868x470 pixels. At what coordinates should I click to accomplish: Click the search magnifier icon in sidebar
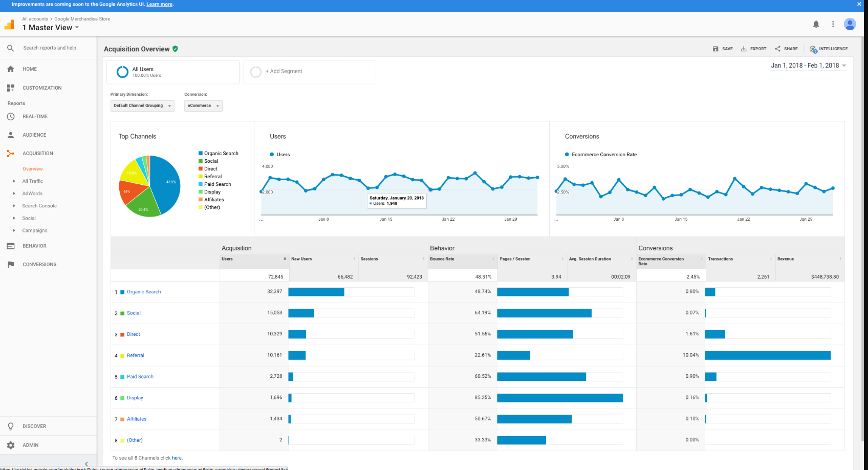coord(10,48)
